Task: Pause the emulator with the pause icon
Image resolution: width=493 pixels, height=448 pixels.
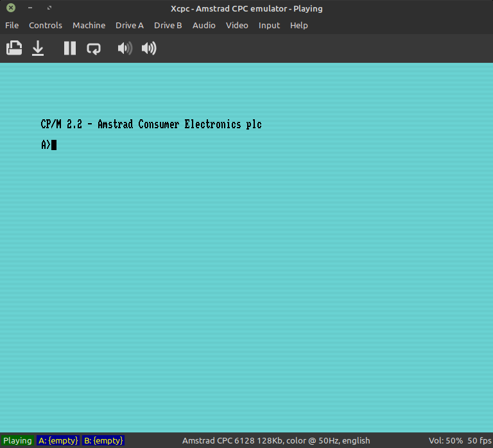Action: click(70, 48)
